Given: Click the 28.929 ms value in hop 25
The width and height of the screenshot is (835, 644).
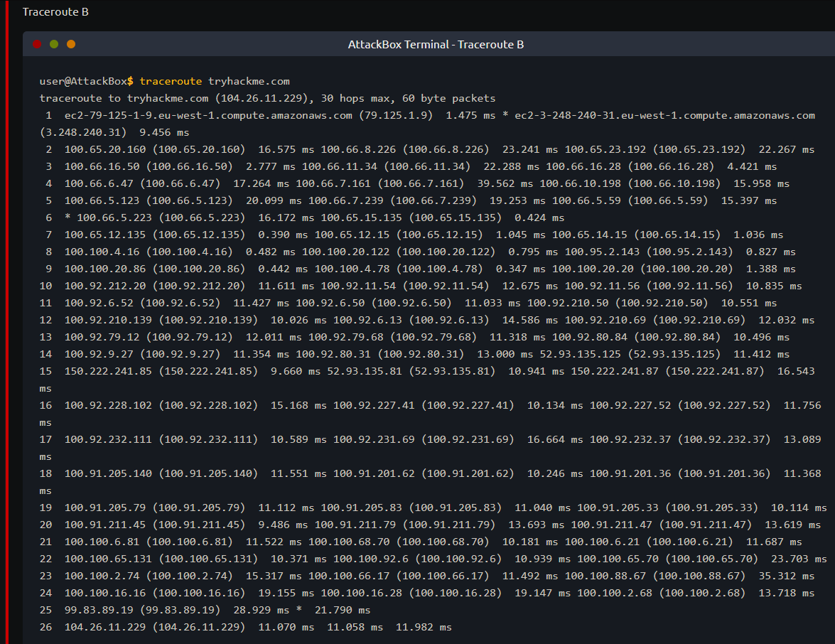Looking at the screenshot, I should click(x=262, y=610).
